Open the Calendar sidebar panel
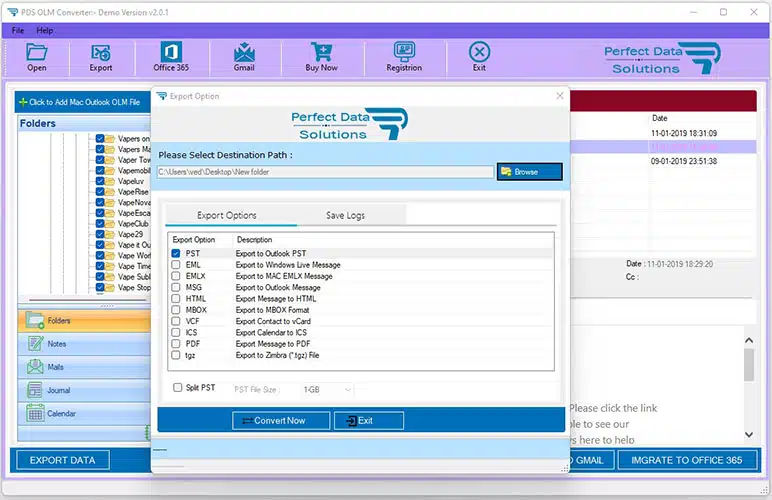This screenshot has height=500, width=772. point(84,413)
